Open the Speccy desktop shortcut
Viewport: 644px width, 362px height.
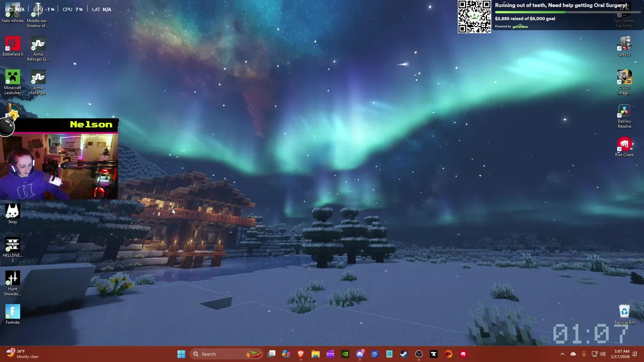pyautogui.click(x=624, y=46)
